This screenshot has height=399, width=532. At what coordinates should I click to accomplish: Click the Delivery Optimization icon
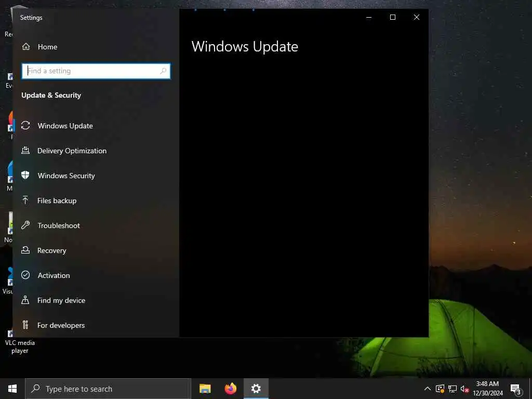pos(25,150)
